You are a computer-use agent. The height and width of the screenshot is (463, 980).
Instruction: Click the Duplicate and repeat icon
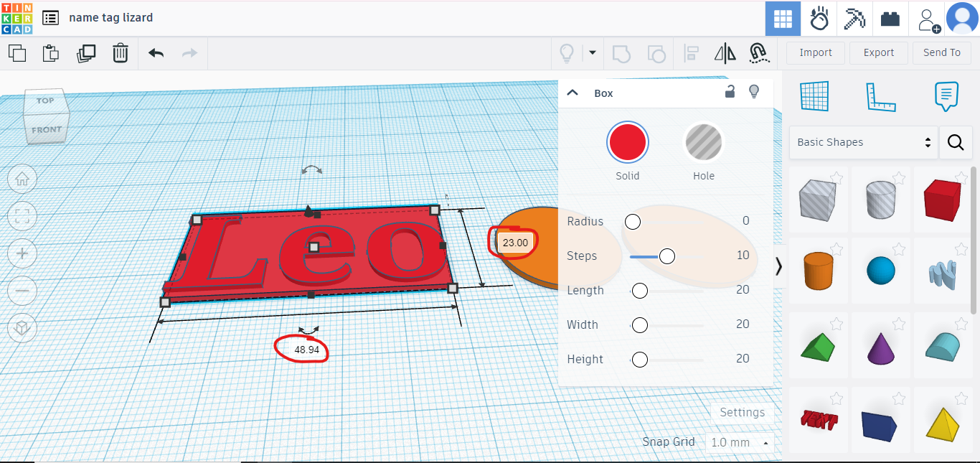86,52
